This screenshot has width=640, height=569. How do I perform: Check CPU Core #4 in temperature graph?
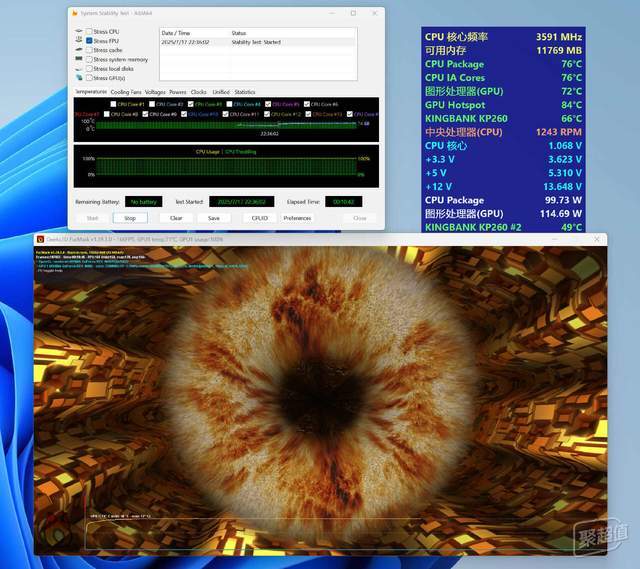[x=229, y=104]
